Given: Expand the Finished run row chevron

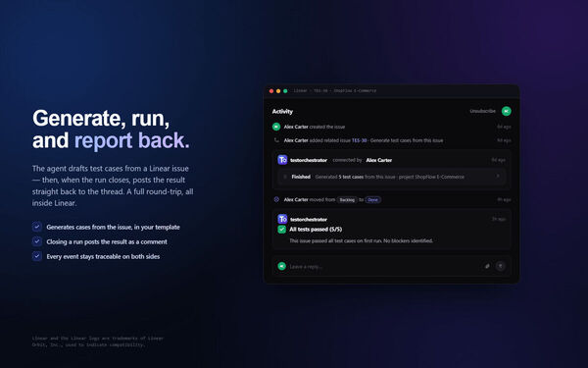Looking at the screenshot, I should click(x=498, y=176).
